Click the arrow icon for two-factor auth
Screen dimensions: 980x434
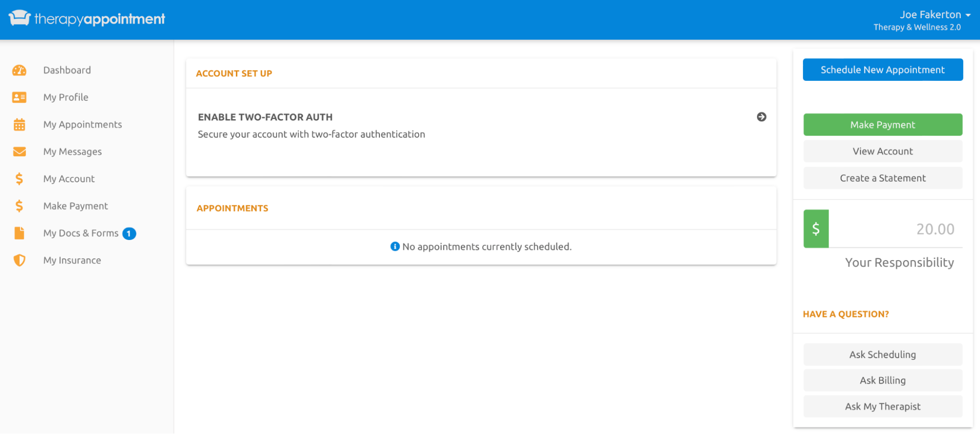click(x=761, y=117)
